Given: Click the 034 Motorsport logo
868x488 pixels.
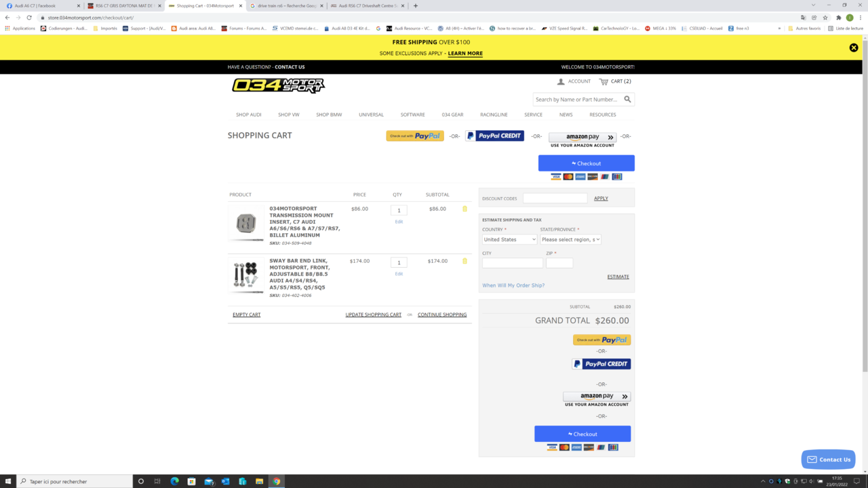Looking at the screenshot, I should 278,85.
